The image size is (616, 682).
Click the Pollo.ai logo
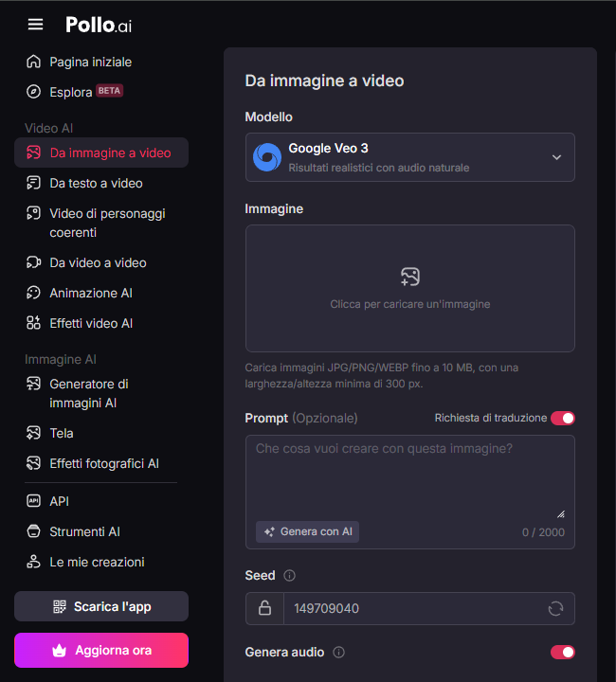[x=99, y=25]
